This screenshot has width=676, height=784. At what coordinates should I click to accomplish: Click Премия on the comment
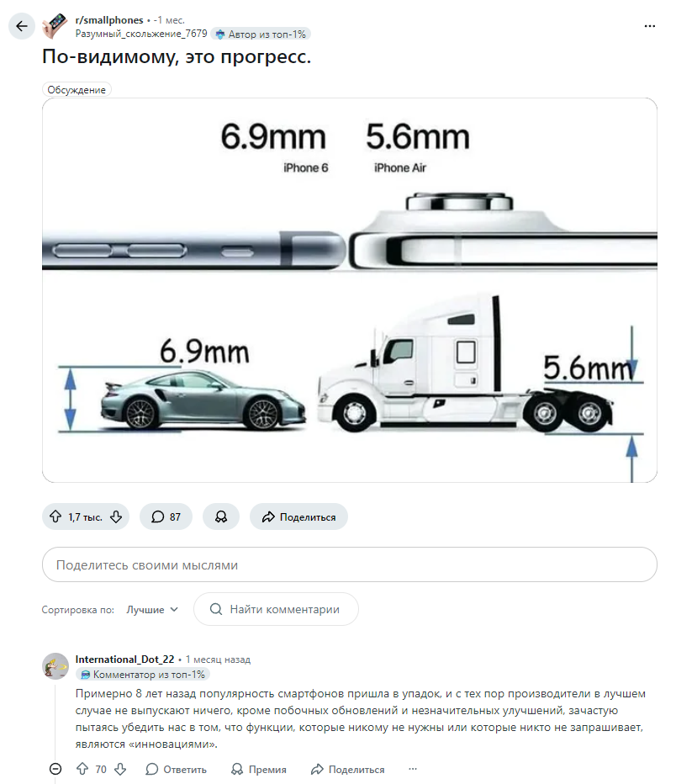pos(259,769)
